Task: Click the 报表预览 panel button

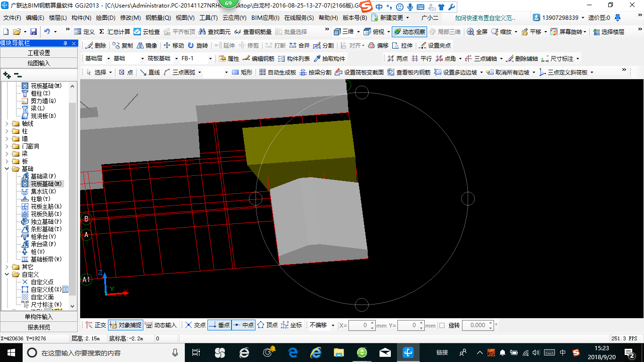Action: pos(39,327)
